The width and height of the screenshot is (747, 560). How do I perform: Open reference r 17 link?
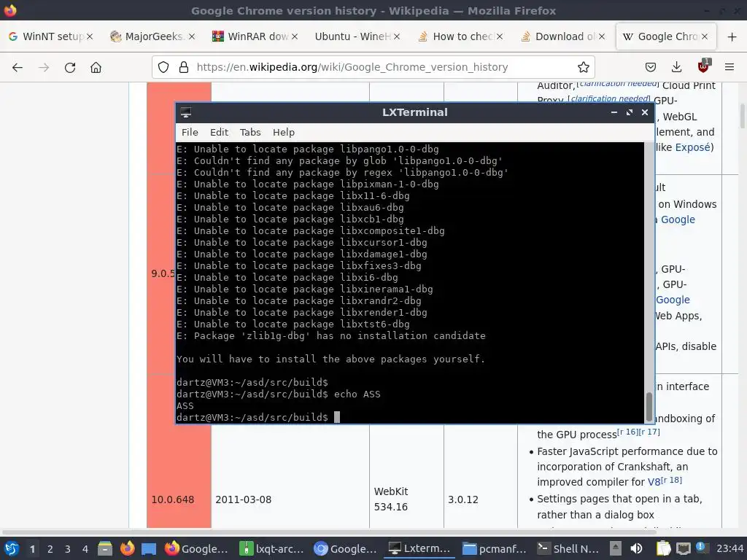click(x=649, y=432)
